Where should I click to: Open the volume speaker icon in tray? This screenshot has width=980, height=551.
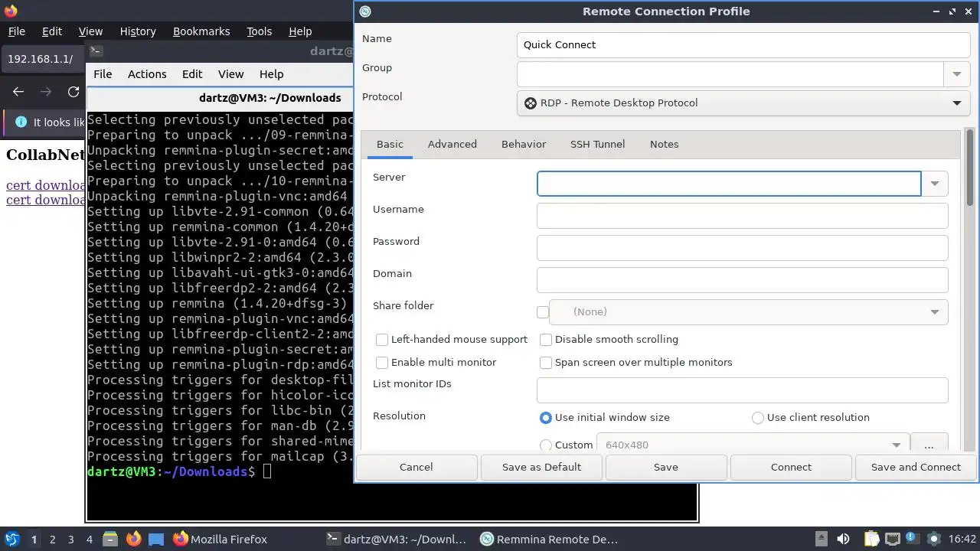[x=843, y=539]
